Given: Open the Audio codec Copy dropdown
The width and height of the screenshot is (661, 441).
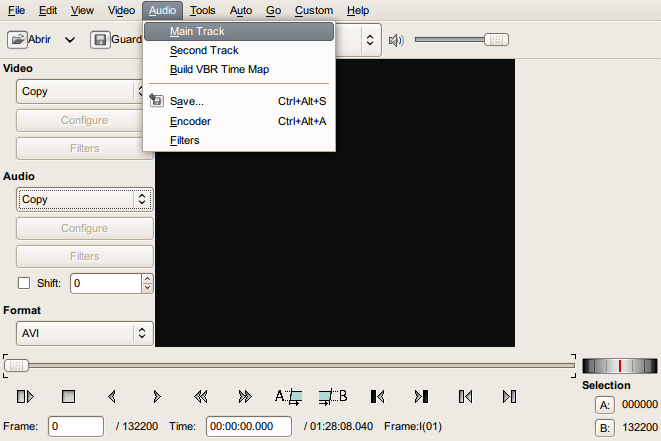Looking at the screenshot, I should pos(85,199).
